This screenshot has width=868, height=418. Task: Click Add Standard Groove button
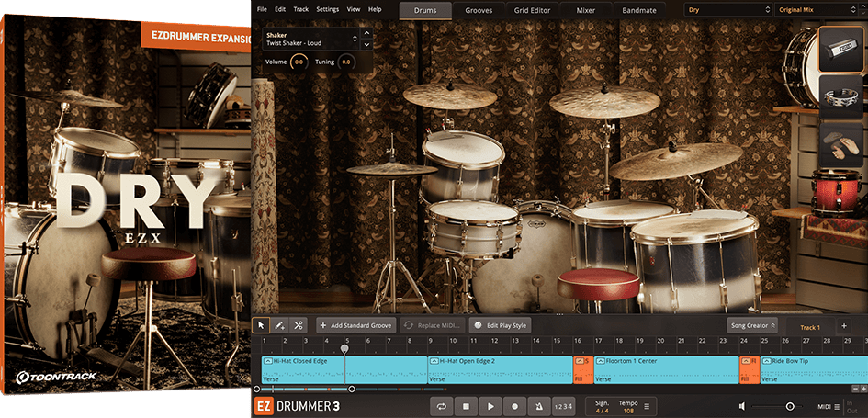point(355,325)
